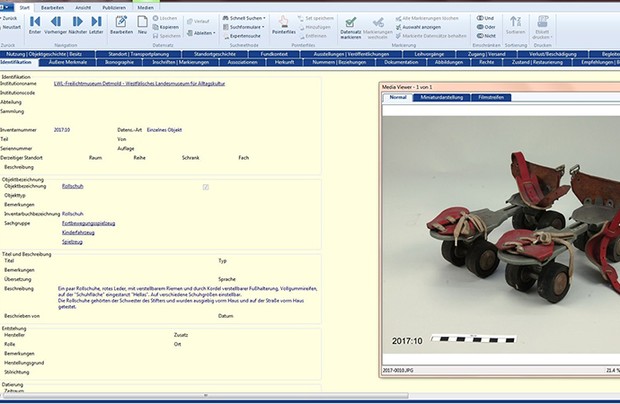The image size is (620, 404).
Task: Click the roller skates image in Media Viewer
Action: (501, 234)
